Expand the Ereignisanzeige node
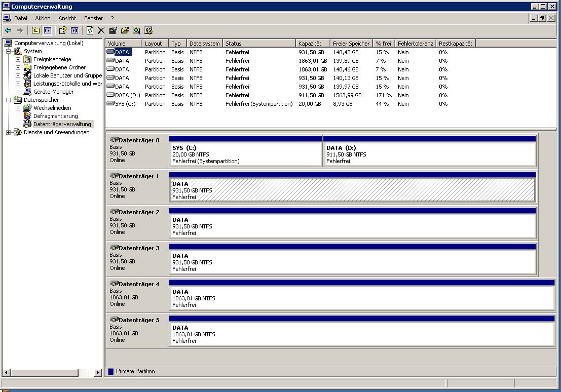Viewport: 561px width, 392px height. click(x=18, y=59)
